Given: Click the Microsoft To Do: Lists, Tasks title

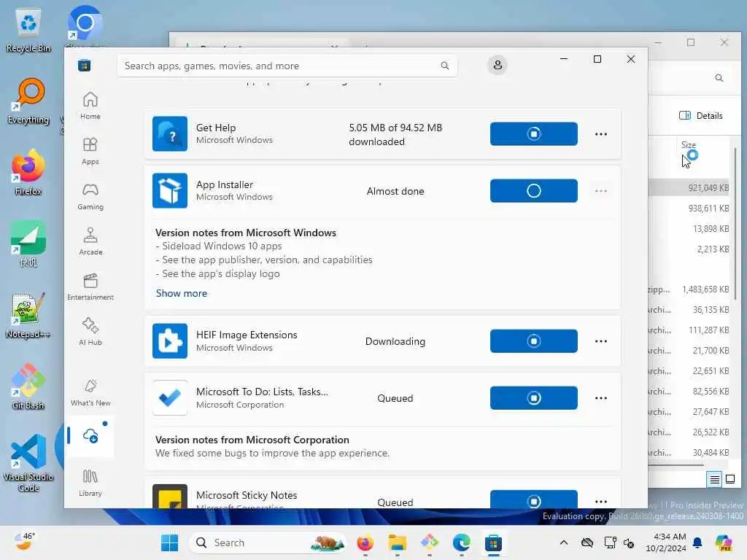Looking at the screenshot, I should click(262, 392).
